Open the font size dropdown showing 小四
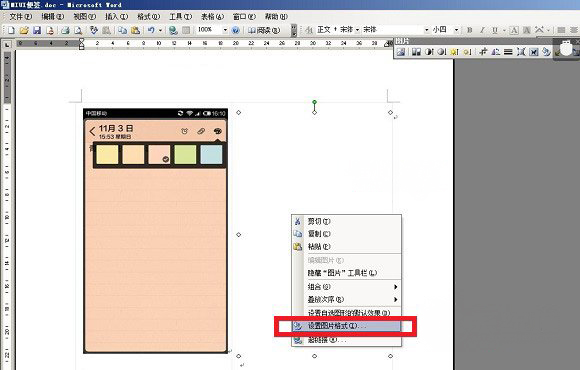This screenshot has width=580, height=370. (x=456, y=30)
